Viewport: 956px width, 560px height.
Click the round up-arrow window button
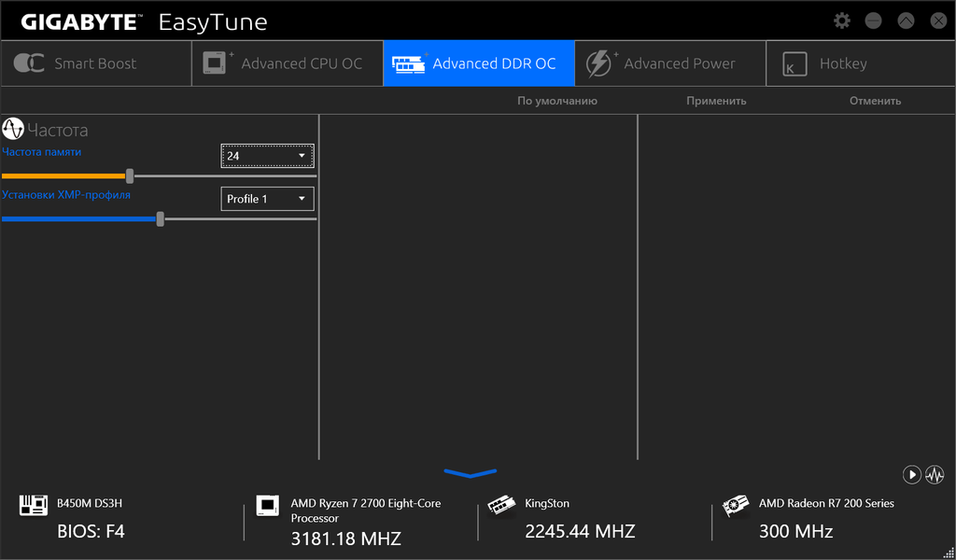(x=906, y=21)
